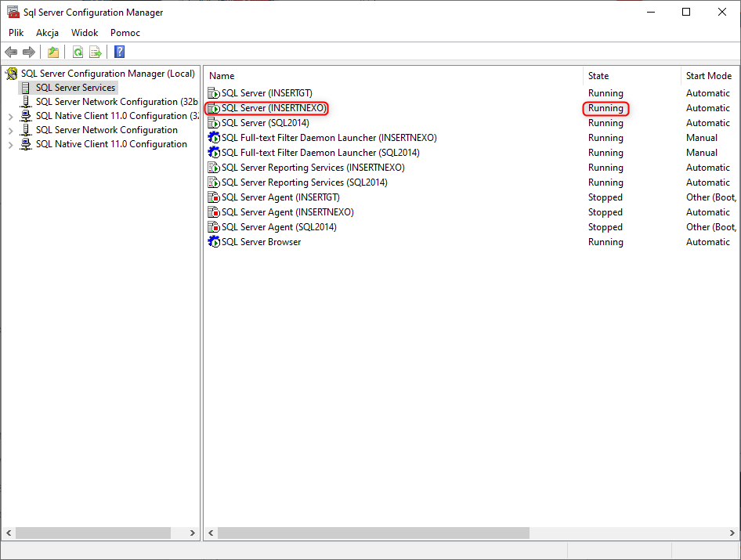Select SQL Server Browser row name
The height and width of the screenshot is (560, 741).
(262, 242)
